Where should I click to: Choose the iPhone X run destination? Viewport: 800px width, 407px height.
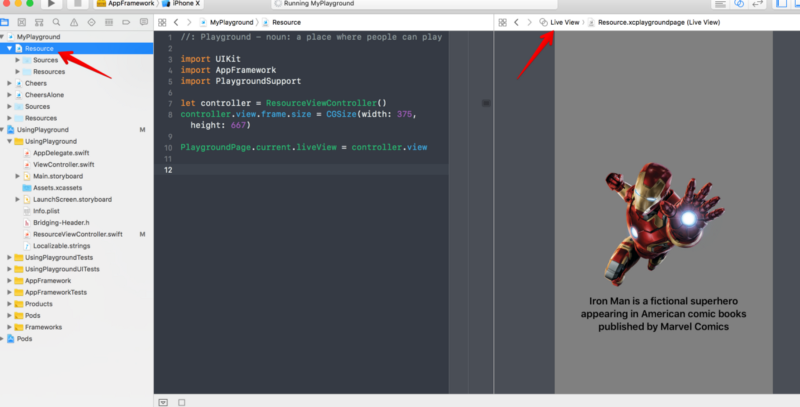click(182, 4)
